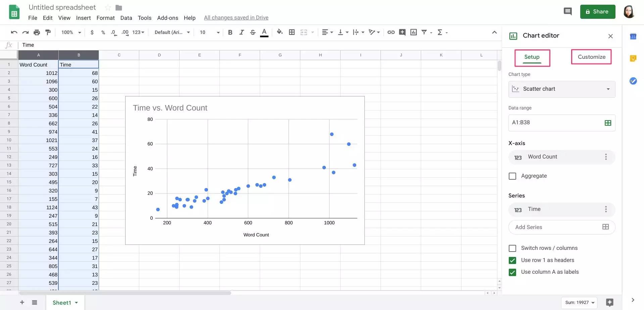
Task: Open comment history icon
Action: [x=567, y=11]
